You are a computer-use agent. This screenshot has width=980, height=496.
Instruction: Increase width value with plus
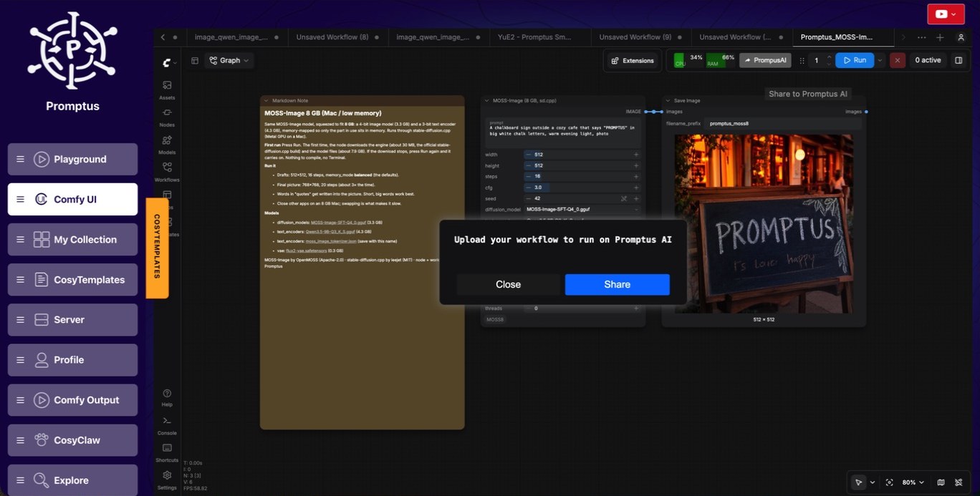(635, 155)
